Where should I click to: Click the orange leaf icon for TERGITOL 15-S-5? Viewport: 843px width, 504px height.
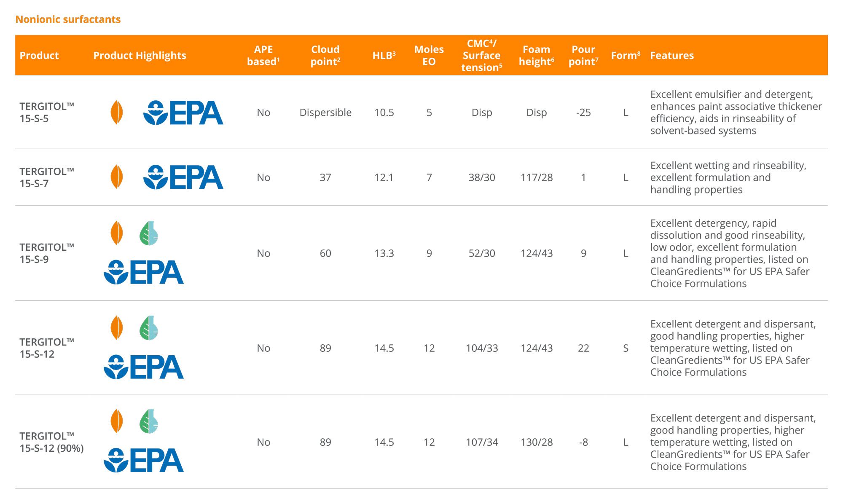pos(117,112)
